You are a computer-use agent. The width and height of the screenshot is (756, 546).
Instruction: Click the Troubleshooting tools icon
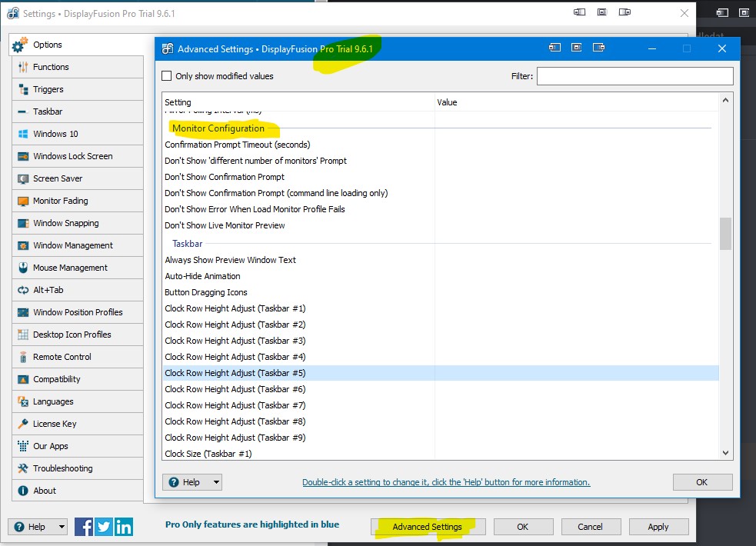pos(22,468)
